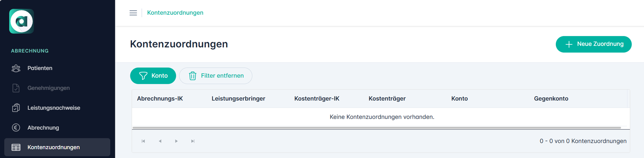The image size is (644, 158).
Task: Click the trash icon for Filter entfernen
Action: tap(193, 76)
